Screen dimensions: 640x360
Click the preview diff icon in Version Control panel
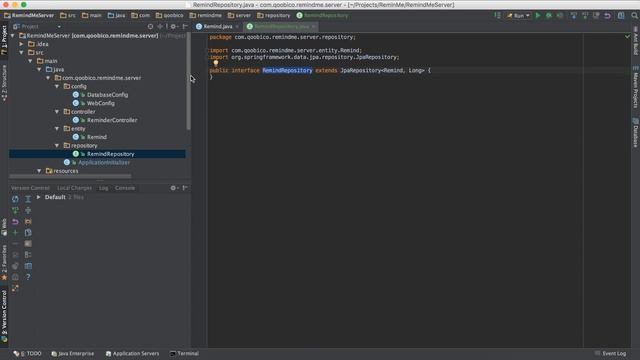coord(28,266)
